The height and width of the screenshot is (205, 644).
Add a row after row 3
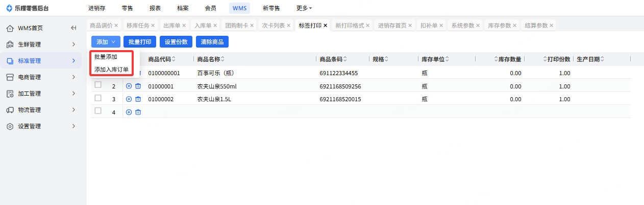(x=129, y=99)
